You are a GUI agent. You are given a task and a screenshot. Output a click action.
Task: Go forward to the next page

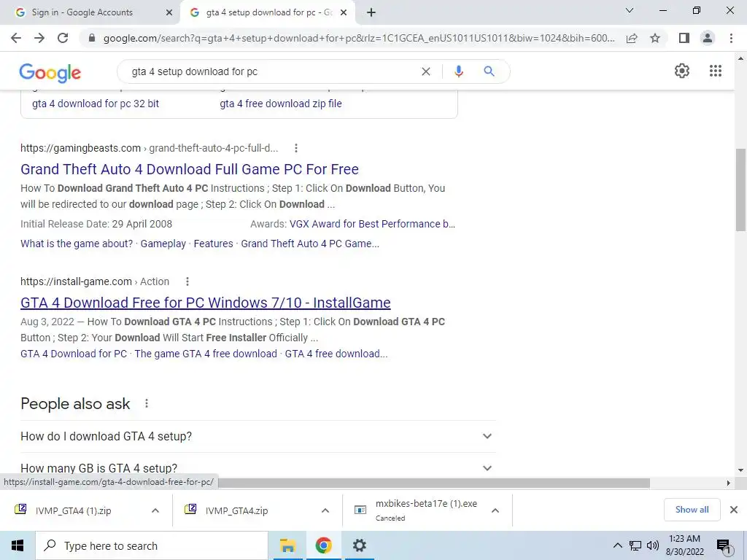click(x=39, y=38)
